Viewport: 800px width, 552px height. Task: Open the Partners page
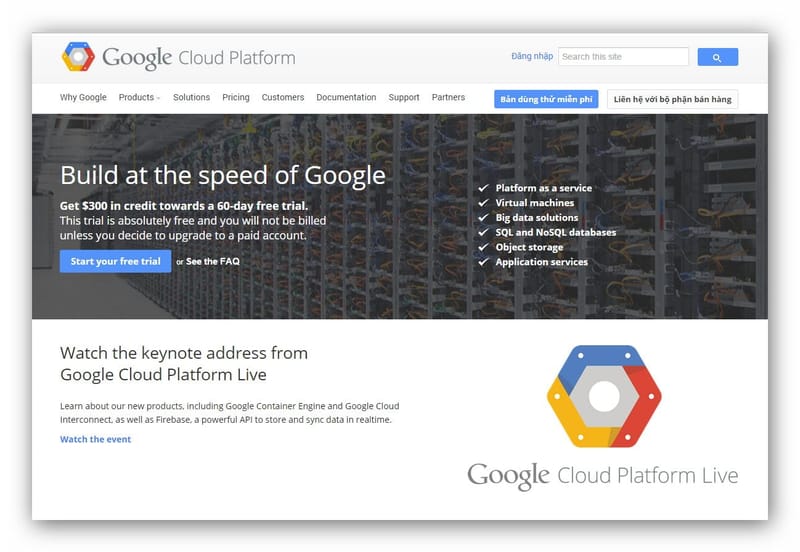[448, 97]
